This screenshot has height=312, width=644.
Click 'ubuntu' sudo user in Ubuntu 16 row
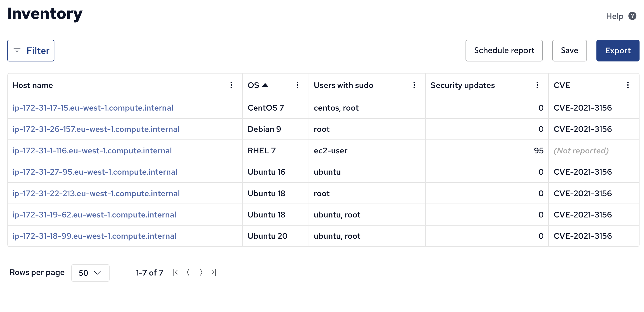(327, 172)
